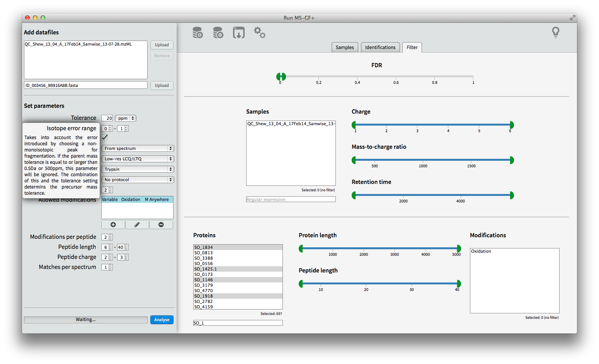Edit modification with the pencil button
This screenshot has width=599, height=364.
137,225
